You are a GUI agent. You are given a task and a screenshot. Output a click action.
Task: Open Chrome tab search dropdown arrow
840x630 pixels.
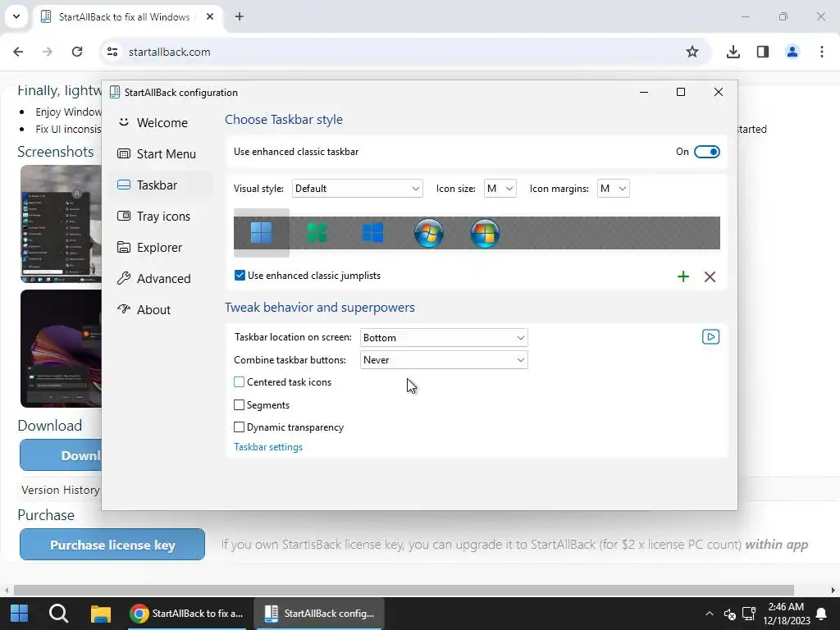click(16, 16)
